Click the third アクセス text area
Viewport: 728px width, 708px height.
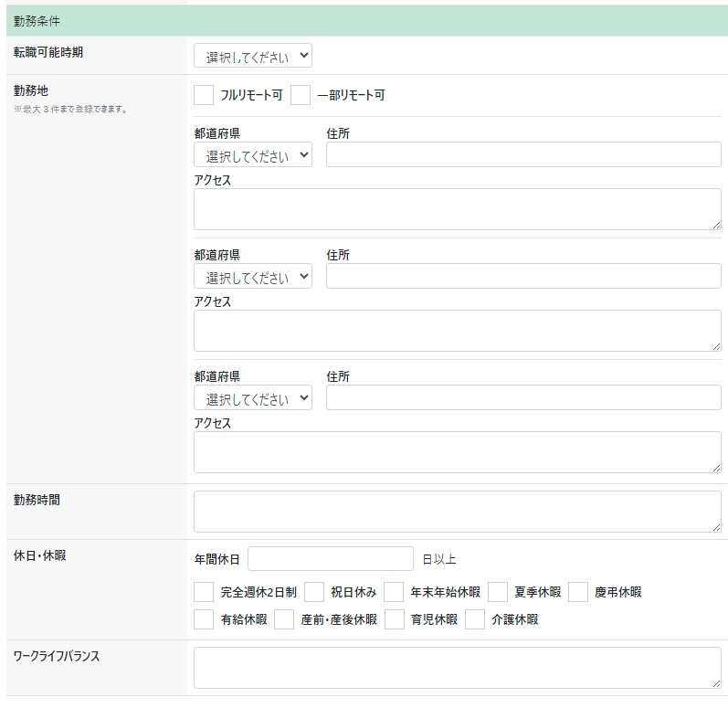[x=457, y=452]
